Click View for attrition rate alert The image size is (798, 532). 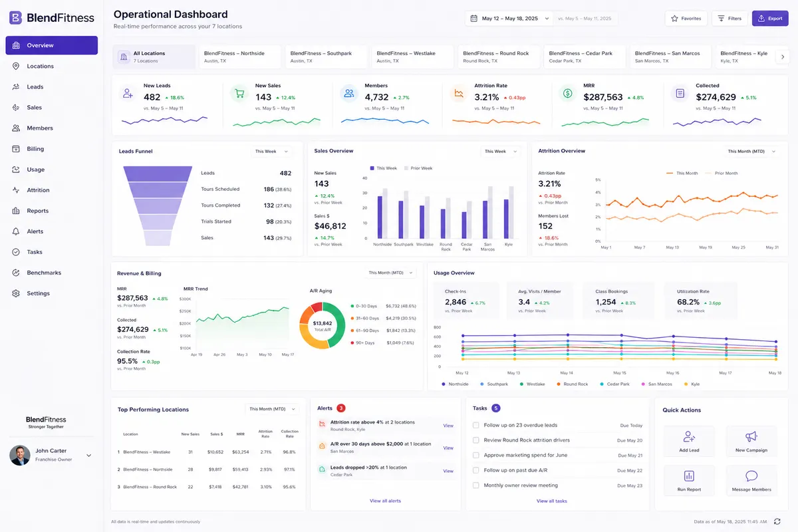click(x=448, y=426)
